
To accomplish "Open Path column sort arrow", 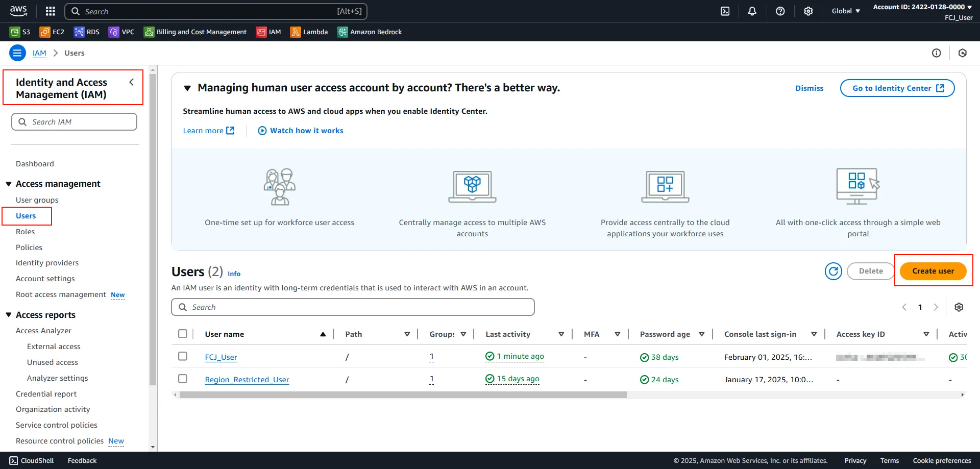I will [x=407, y=334].
